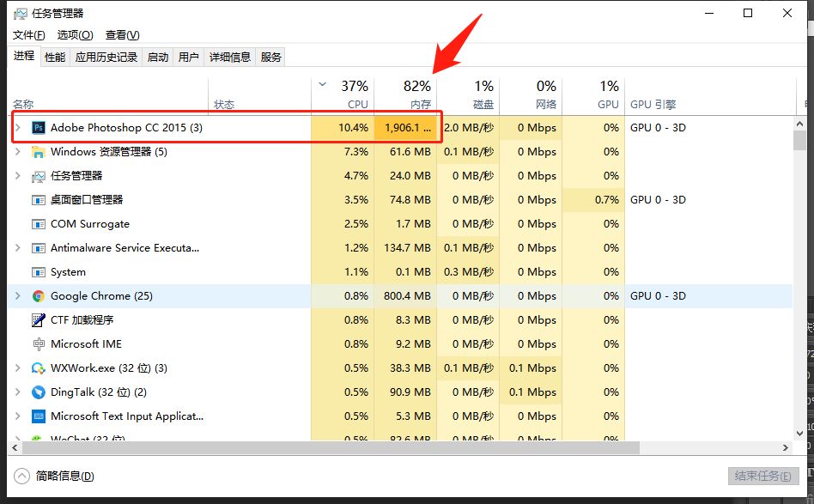Screen dimensions: 814x504
Task: Click the 桌面窗口管理器 process icon
Action: click(x=39, y=200)
